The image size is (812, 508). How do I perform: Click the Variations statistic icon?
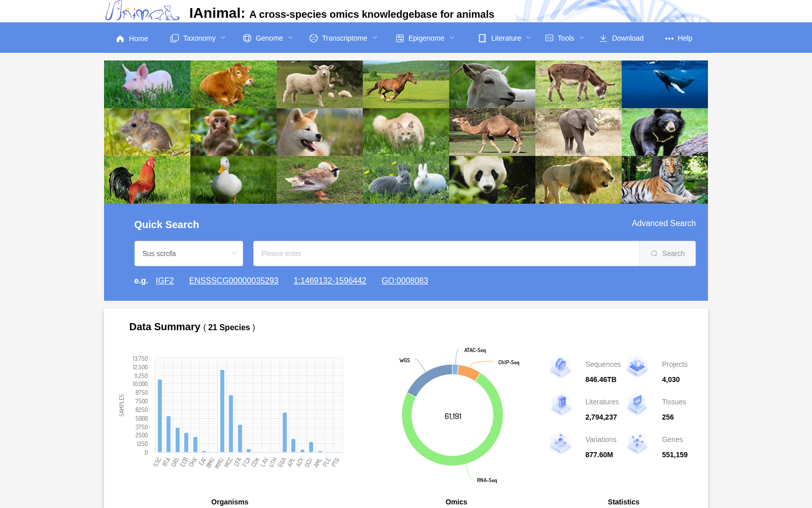coord(561,442)
